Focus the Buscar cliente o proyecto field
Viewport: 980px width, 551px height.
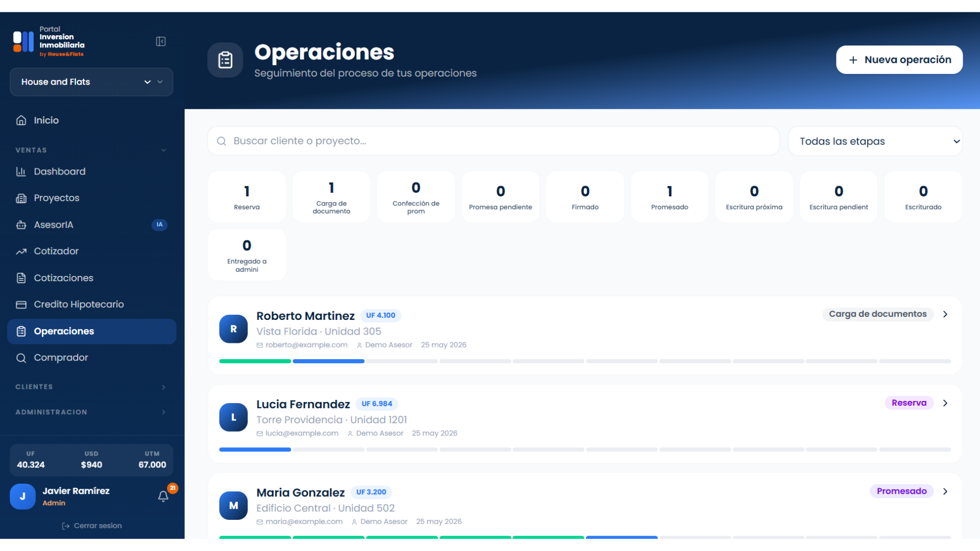click(493, 141)
